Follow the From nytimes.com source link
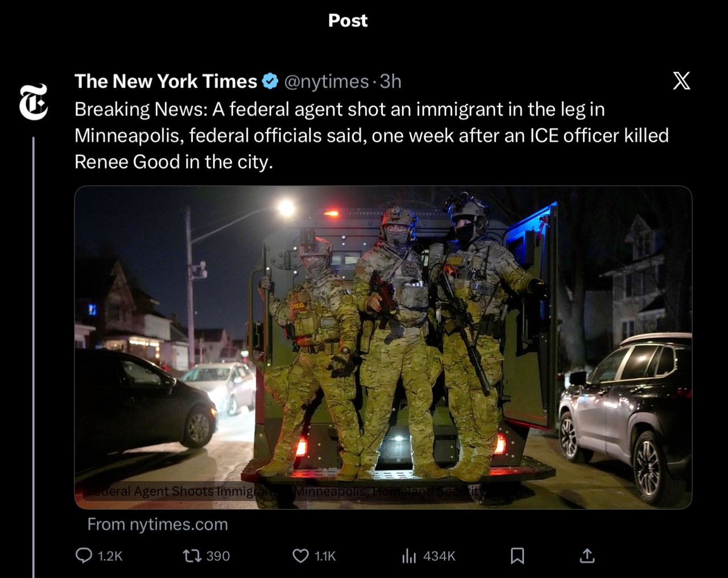 click(x=158, y=524)
